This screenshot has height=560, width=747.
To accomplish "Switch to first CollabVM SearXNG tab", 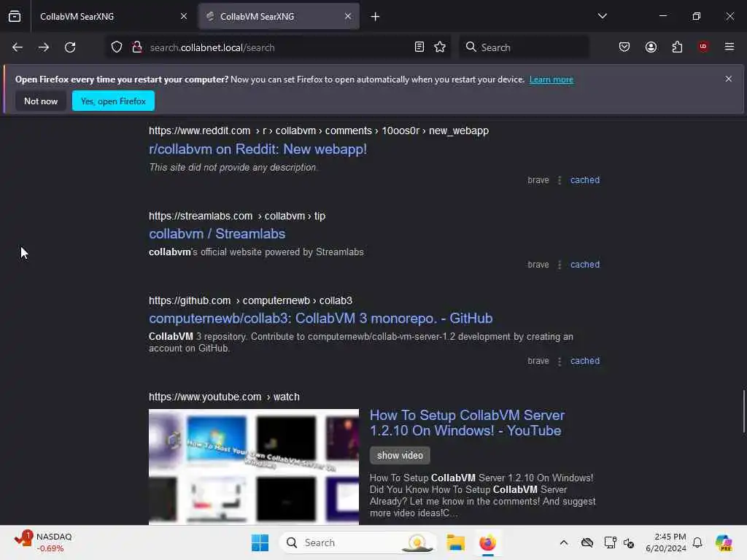I will pos(112,16).
